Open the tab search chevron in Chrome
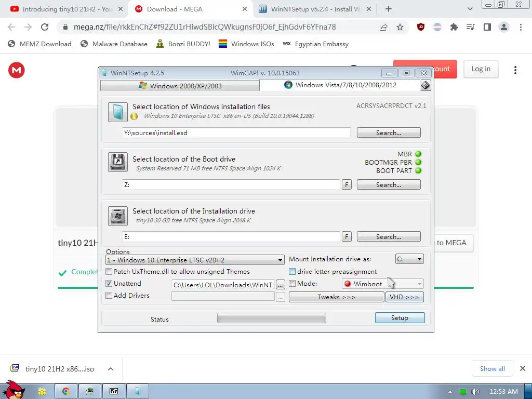Viewport: 532px width, 399px height. pyautogui.click(x=470, y=9)
